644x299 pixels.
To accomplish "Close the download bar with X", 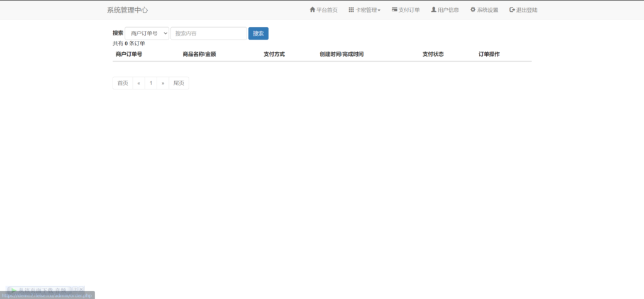I will click(x=81, y=289).
